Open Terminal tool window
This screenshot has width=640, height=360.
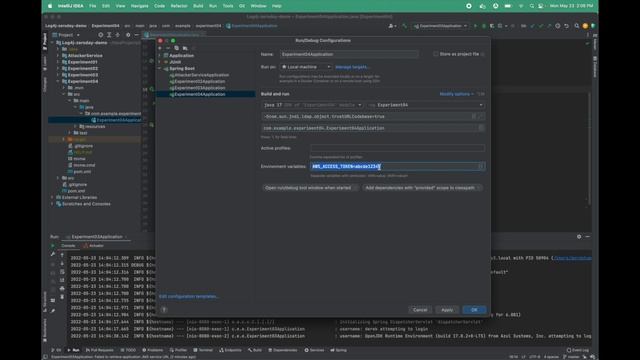(203, 350)
